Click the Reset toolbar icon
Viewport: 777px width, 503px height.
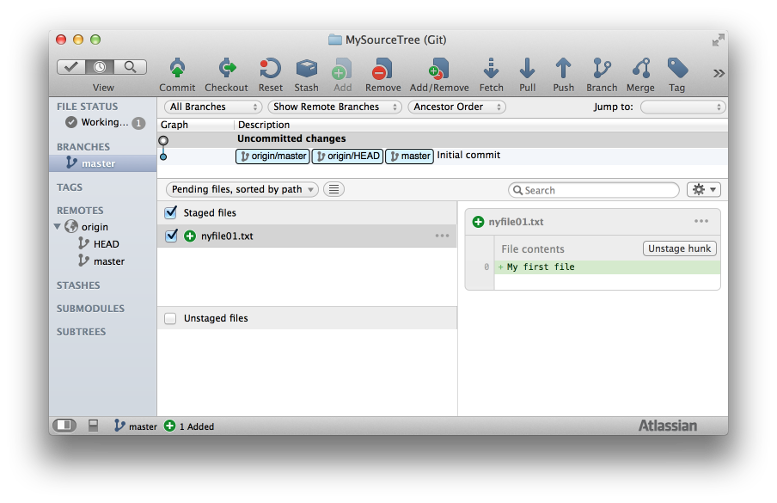coord(270,68)
